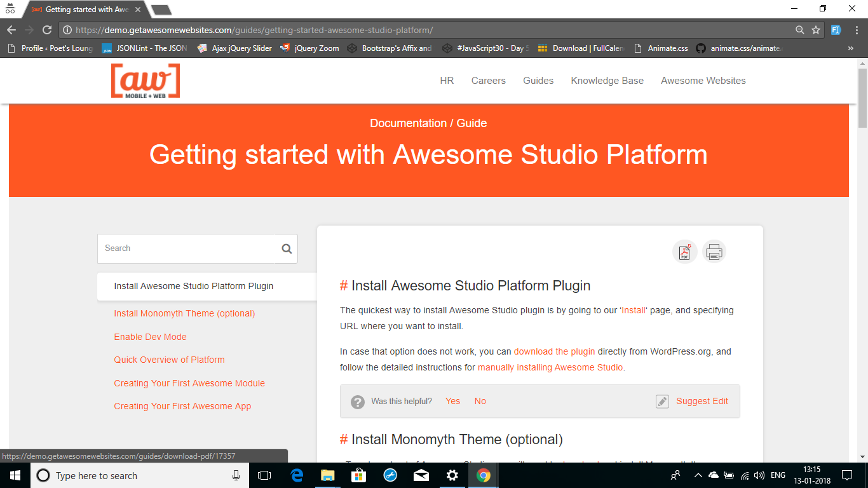Image resolution: width=868 pixels, height=488 pixels.
Task: Click the browser address bar URL
Action: pos(254,30)
